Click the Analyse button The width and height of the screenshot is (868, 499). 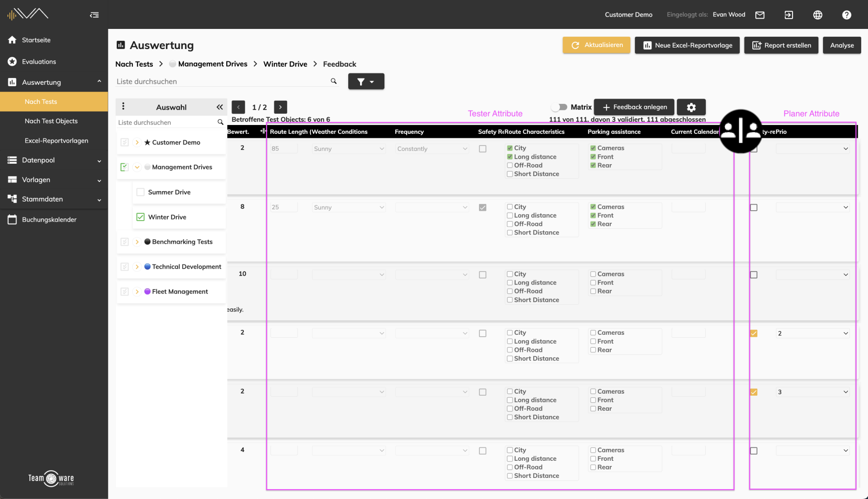coord(842,45)
